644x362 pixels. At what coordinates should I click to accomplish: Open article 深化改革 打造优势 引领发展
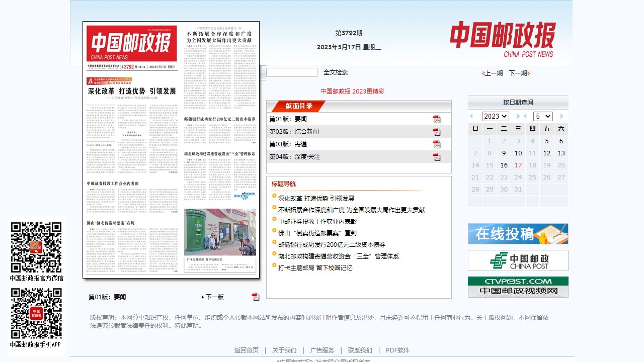(316, 198)
